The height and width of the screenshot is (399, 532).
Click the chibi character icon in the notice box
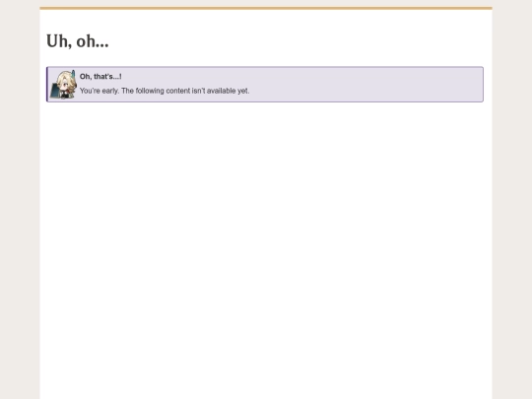tap(63, 85)
